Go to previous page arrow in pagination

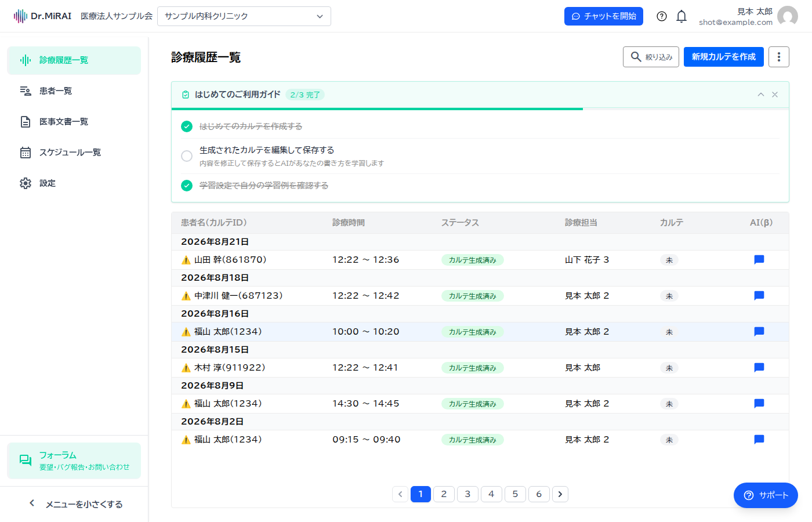(x=400, y=494)
